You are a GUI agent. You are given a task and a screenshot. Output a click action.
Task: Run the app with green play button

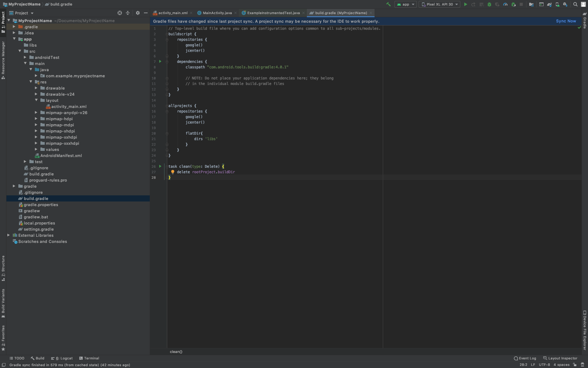466,4
